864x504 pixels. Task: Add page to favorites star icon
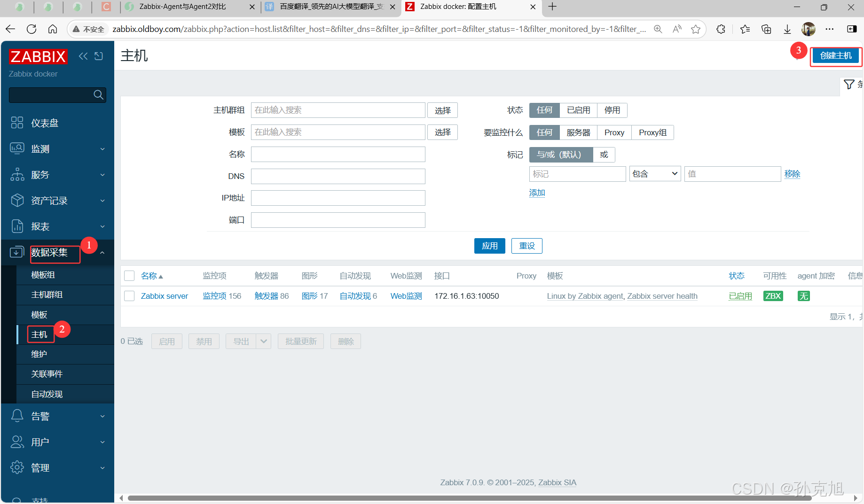coord(696,29)
